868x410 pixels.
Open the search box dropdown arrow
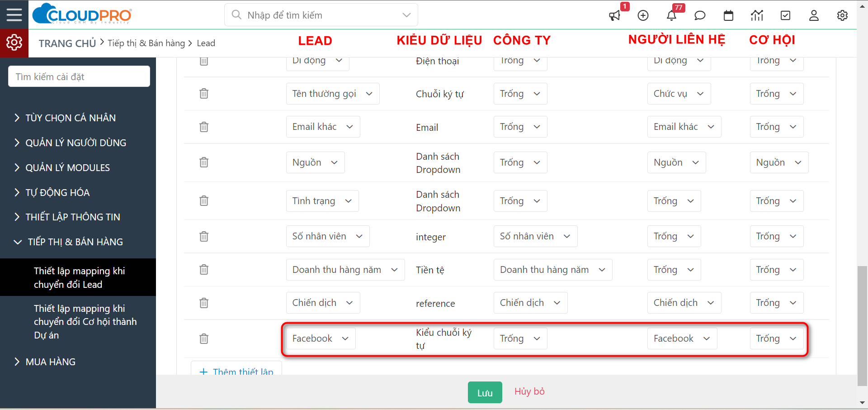pyautogui.click(x=406, y=15)
